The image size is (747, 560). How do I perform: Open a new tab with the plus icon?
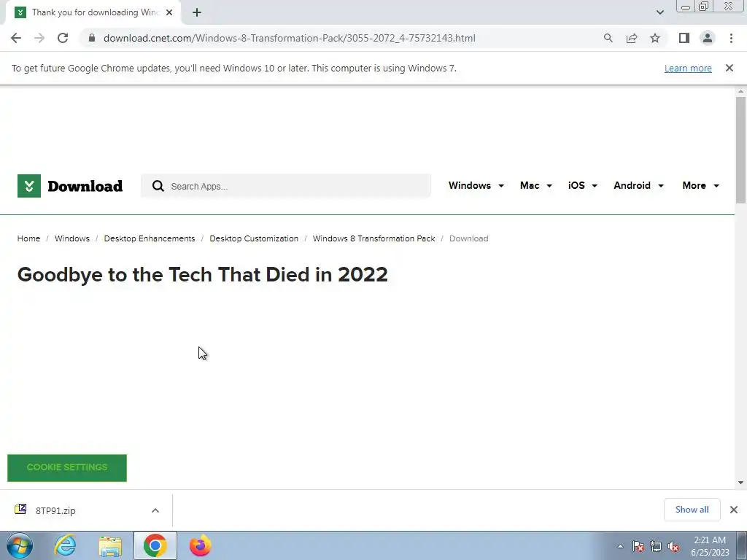point(197,12)
